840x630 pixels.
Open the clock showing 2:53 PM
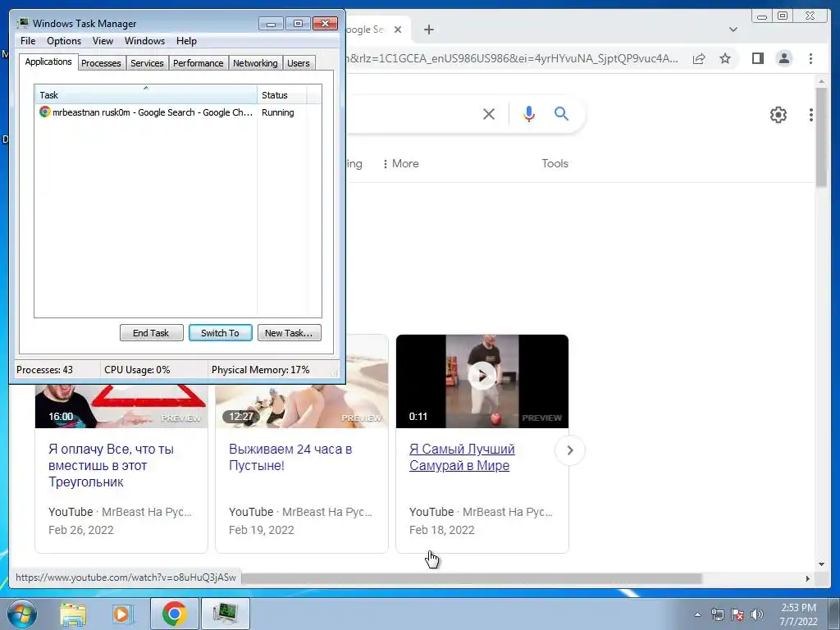tap(798, 614)
